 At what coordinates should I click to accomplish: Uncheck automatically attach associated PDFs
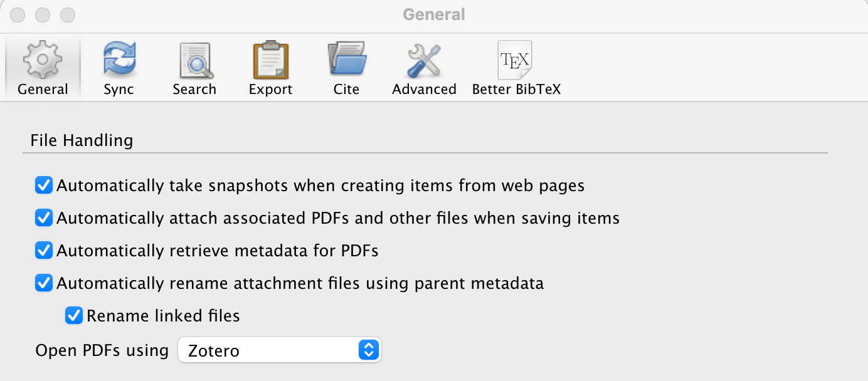(x=44, y=218)
